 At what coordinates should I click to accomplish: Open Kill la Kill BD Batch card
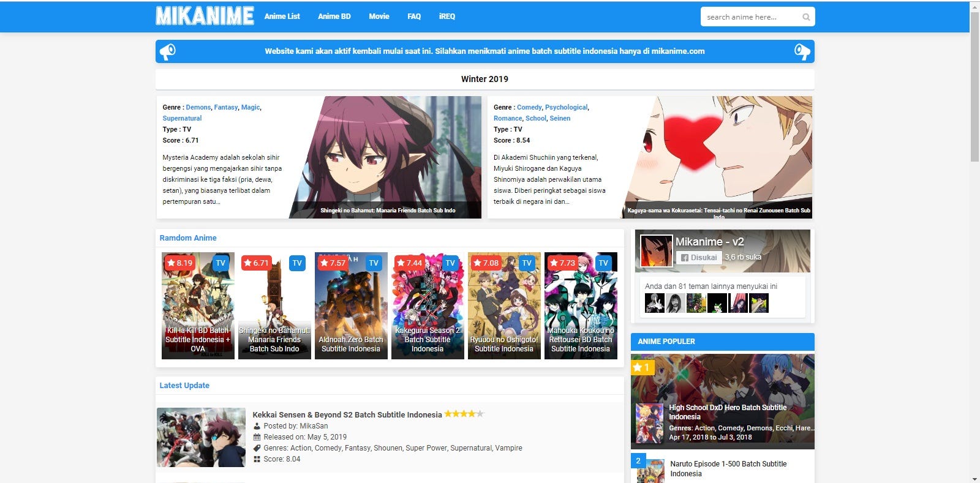point(198,306)
